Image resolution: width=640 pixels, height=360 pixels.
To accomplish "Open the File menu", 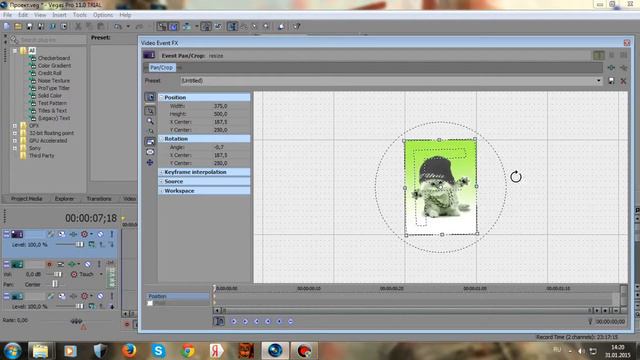I will 7,15.
